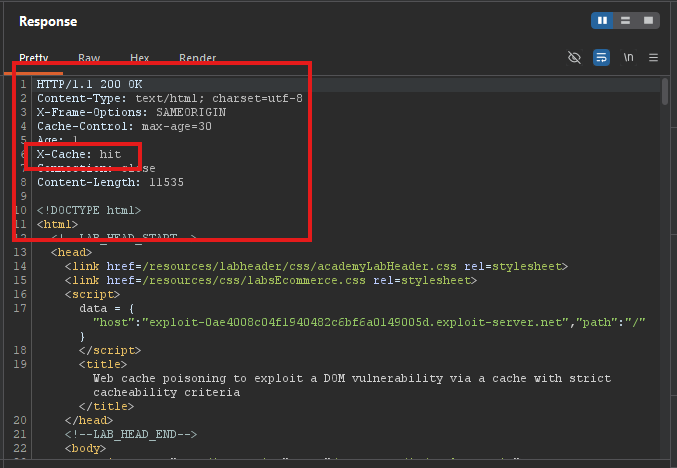
Task: Click 'Cache-Control: max-age=30' header line
Action: click(x=124, y=126)
